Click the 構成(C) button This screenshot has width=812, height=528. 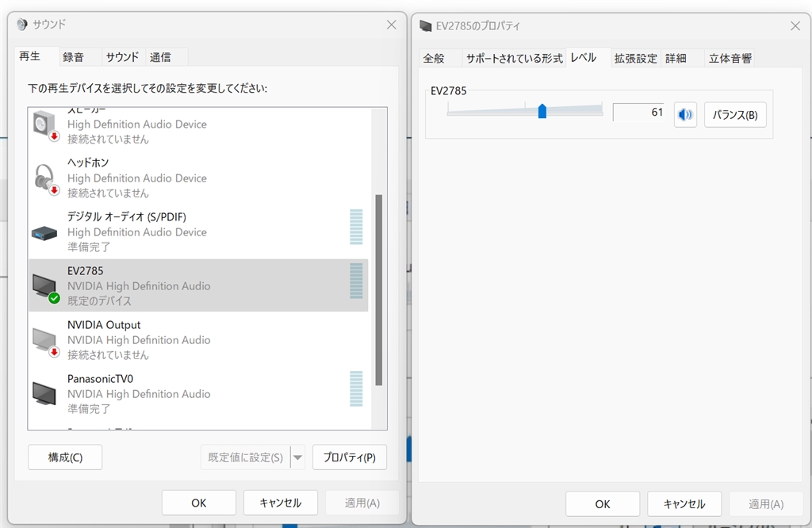coord(65,457)
